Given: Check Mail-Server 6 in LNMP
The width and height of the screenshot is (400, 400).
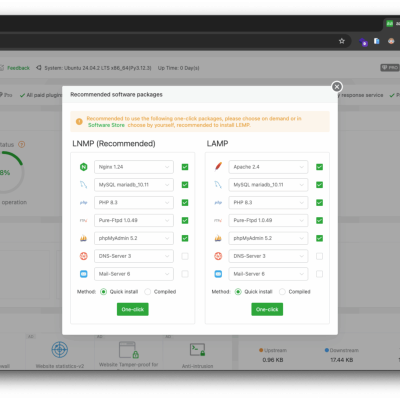Looking at the screenshot, I should pos(185,274).
